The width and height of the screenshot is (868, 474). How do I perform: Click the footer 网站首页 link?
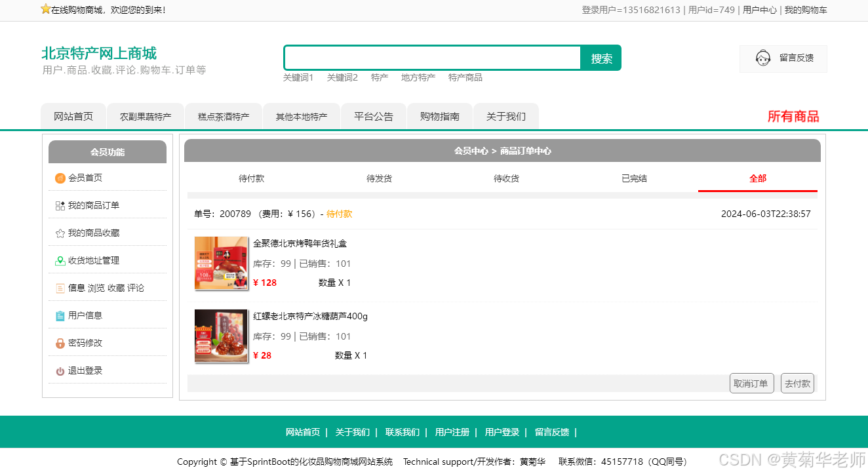[x=303, y=433]
